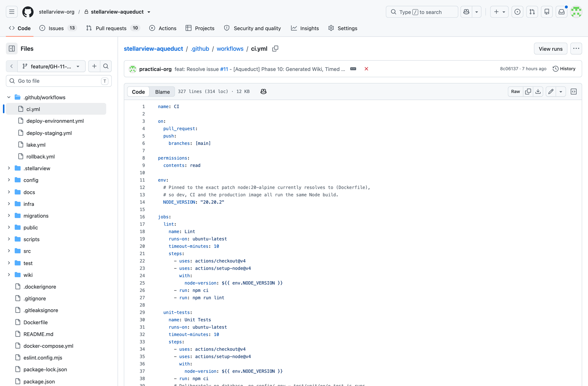Open the issue #11 link in the commit message
The height and width of the screenshot is (386, 588).
(x=224, y=69)
